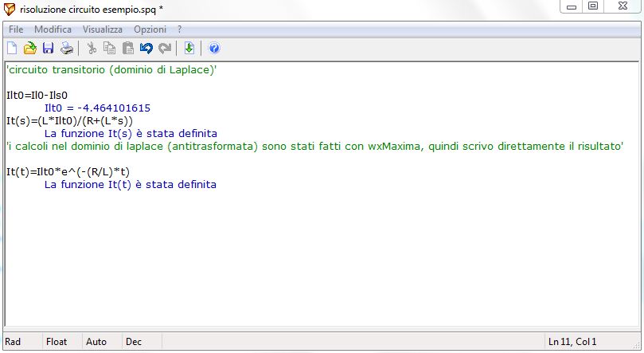644x353 pixels.
Task: Open help with the blue question mark icon
Action: 213,48
